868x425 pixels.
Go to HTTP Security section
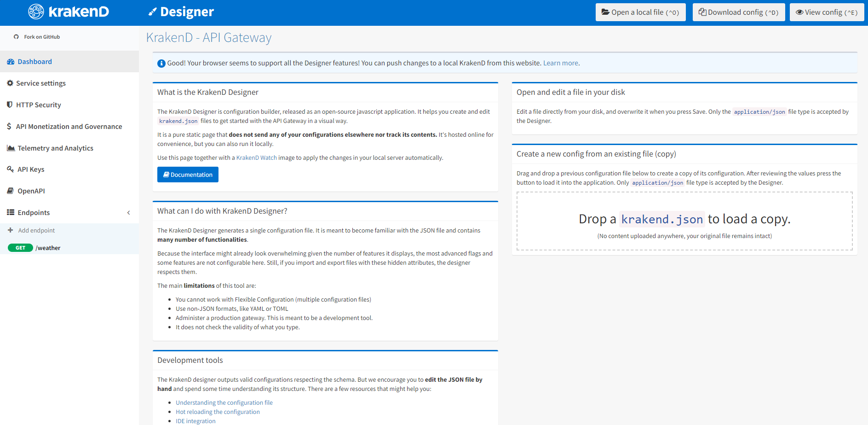pyautogui.click(x=69, y=105)
